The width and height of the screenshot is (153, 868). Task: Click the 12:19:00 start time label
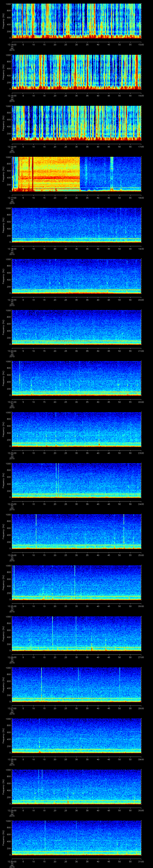12,300
